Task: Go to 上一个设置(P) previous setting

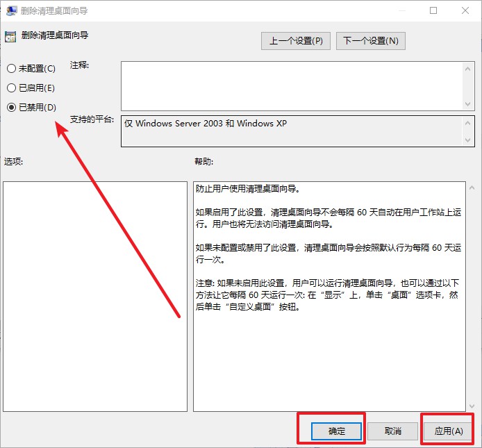Action: (296, 41)
